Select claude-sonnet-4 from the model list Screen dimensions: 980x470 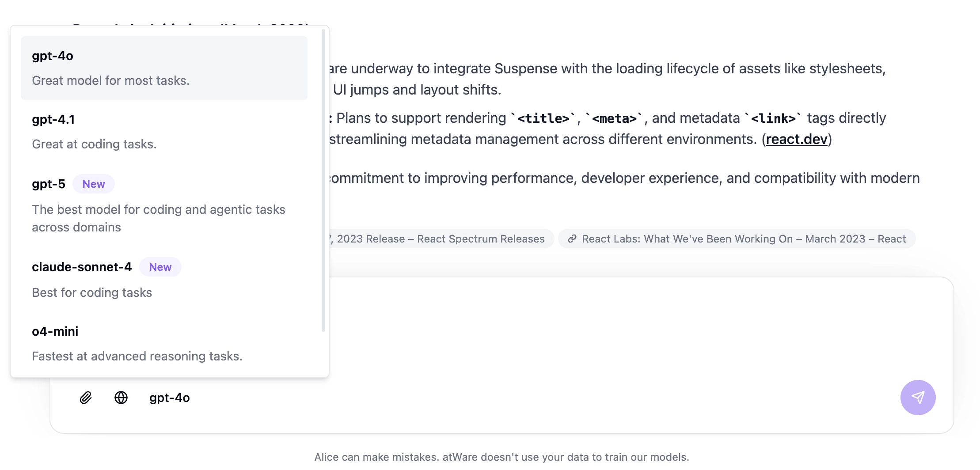[x=164, y=279]
